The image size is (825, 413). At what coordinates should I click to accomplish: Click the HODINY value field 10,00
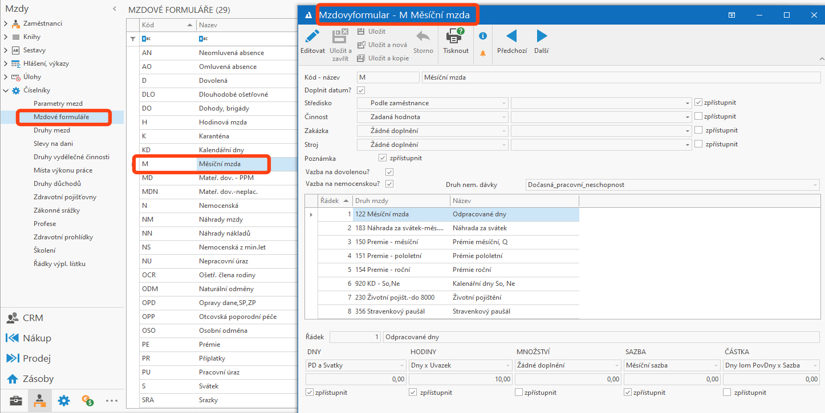[460, 378]
